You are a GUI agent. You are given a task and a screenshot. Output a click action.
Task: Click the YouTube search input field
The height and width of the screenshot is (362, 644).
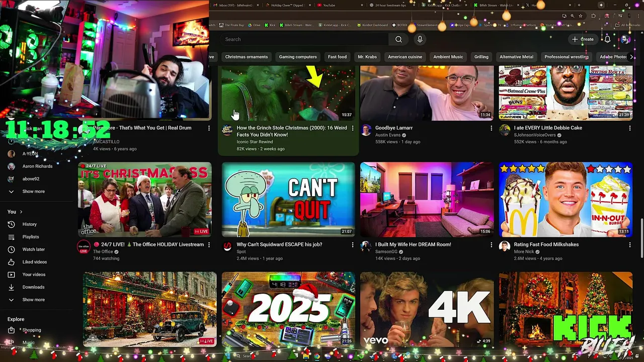(304, 39)
